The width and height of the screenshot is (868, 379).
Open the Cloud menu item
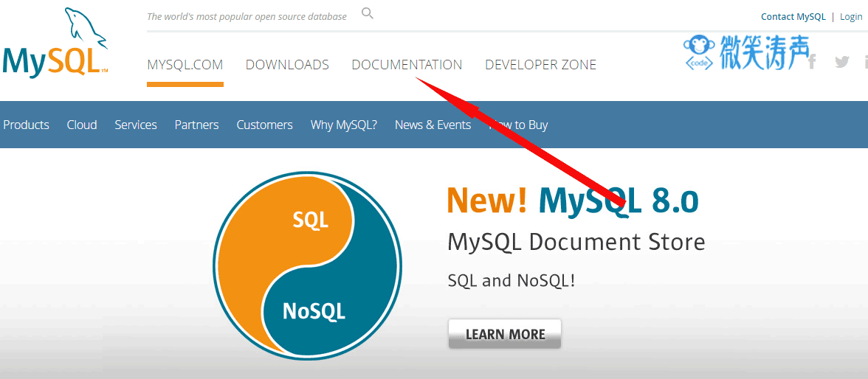click(x=82, y=125)
